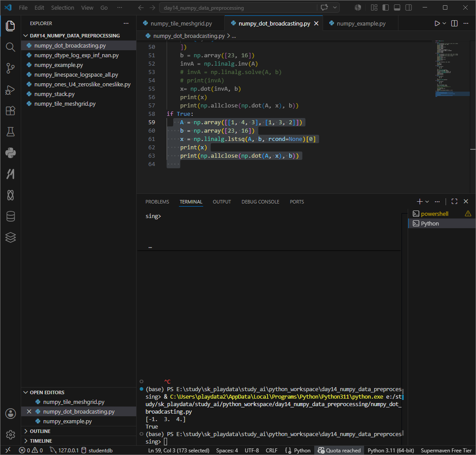476x455 pixels.
Task: Toggle secondary side bar visibility
Action: click(x=409, y=7)
